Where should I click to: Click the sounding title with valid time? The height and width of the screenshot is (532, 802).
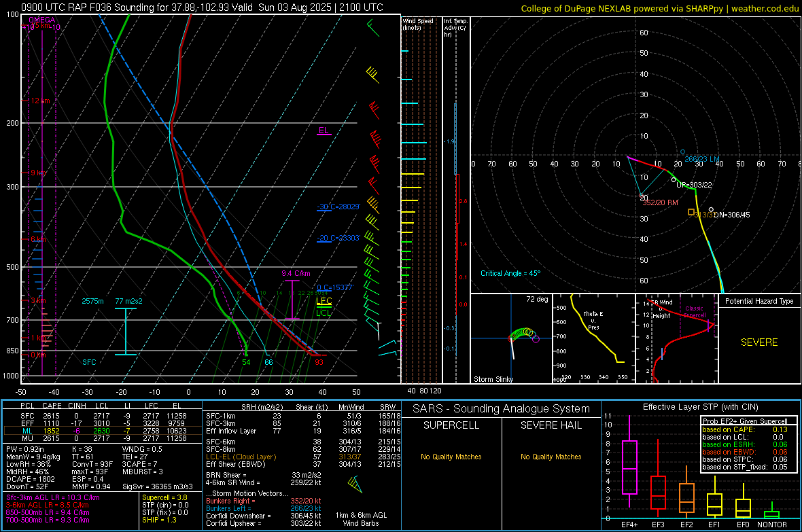[x=202, y=7]
